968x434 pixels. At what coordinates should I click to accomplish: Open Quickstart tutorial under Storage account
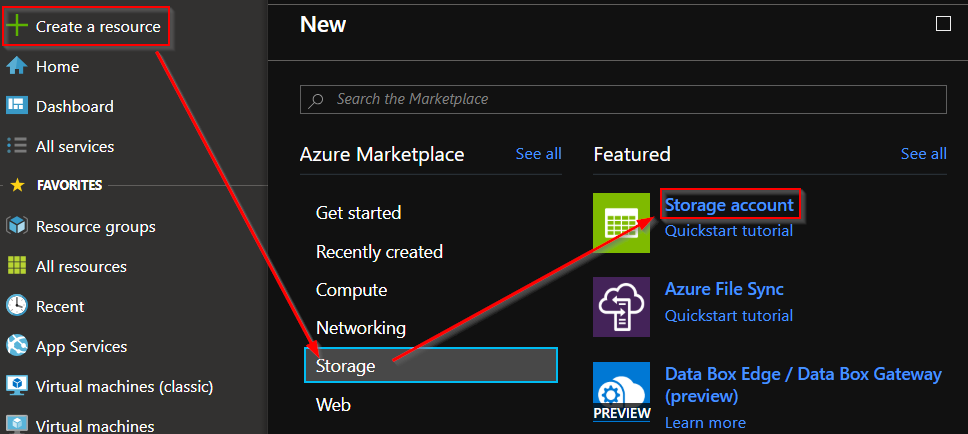point(728,231)
